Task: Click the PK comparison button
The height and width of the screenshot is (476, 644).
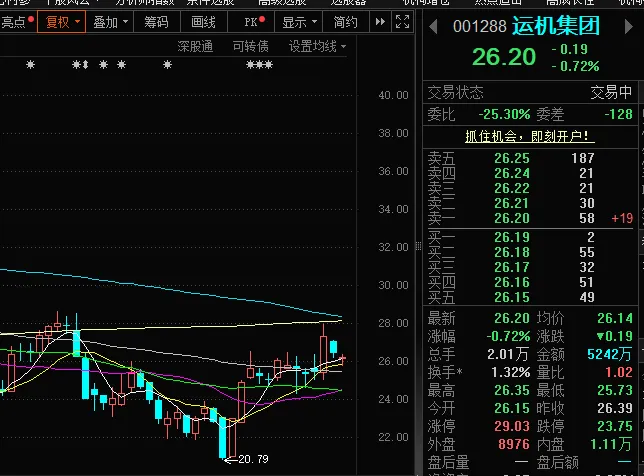Action: point(251,22)
